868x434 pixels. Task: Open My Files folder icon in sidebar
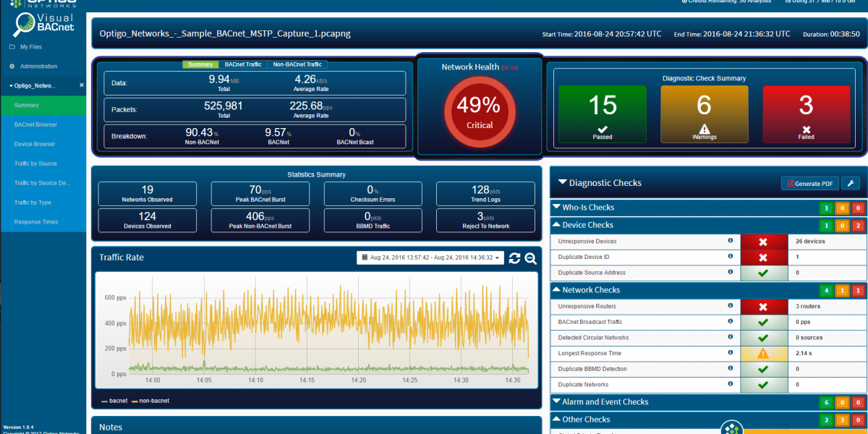[12, 47]
